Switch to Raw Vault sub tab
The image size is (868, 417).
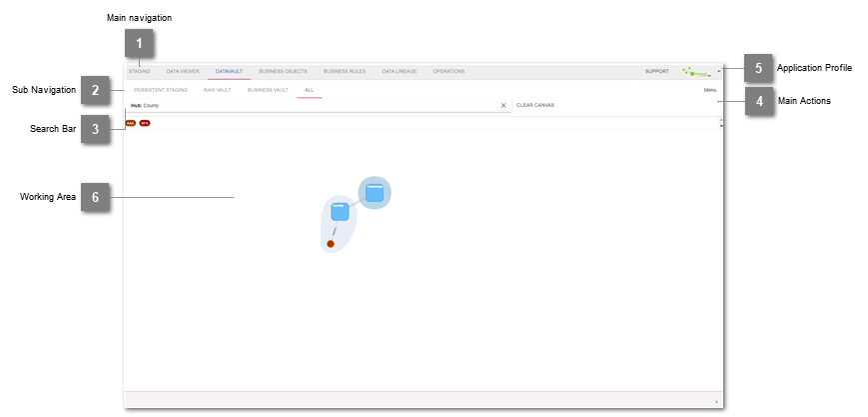pyautogui.click(x=217, y=90)
